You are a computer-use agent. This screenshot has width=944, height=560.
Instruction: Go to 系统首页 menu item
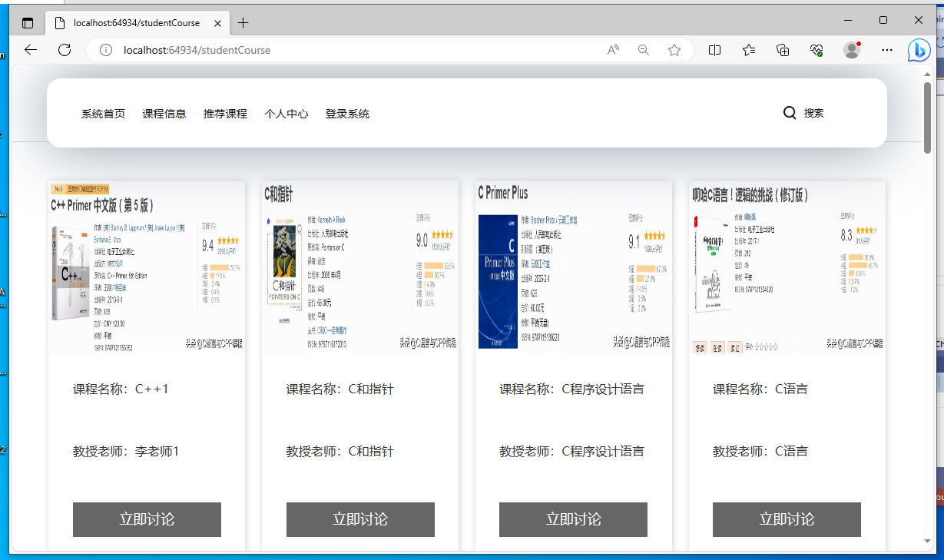point(103,114)
